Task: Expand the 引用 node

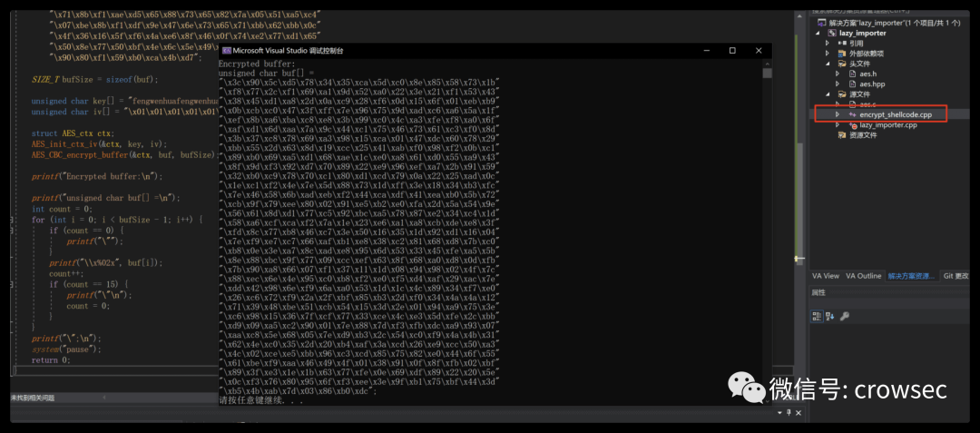Action: pos(828,43)
